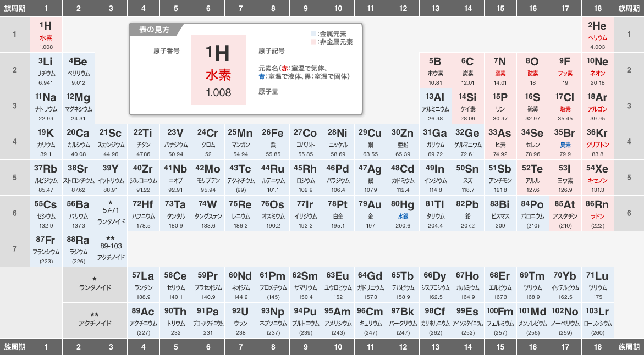
Task: Expand the 57-71 lanthanoid placeholder cell
Action: [111, 213]
